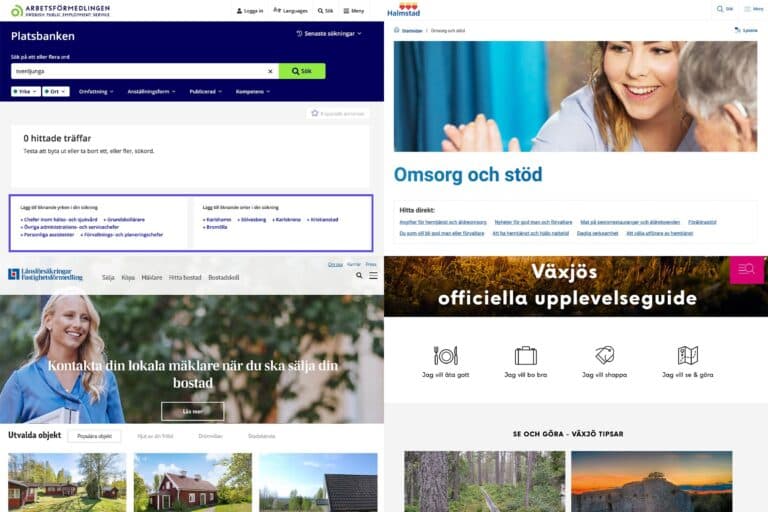
Task: Expand the Omfattning filter dropdown
Action: point(96,92)
